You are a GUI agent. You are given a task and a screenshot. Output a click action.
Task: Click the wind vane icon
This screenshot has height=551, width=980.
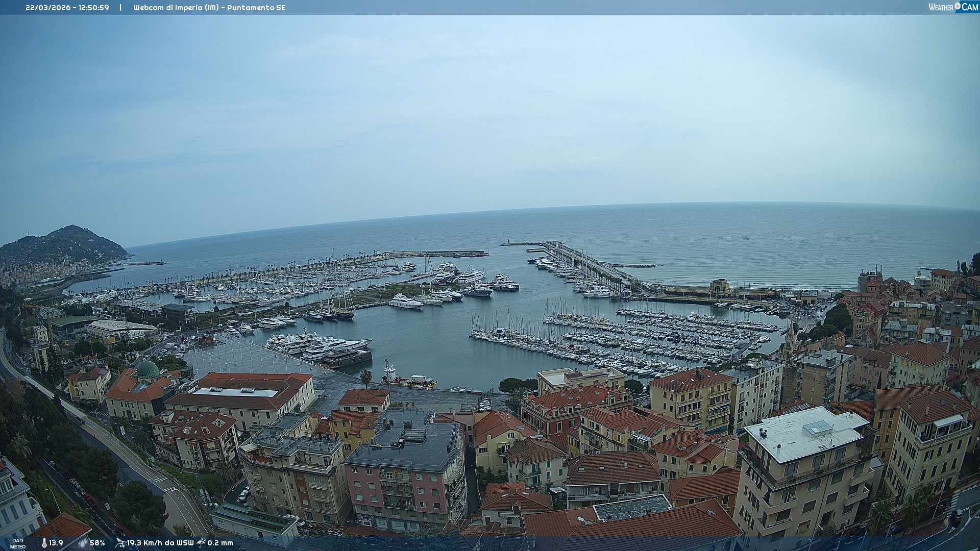coord(120,543)
